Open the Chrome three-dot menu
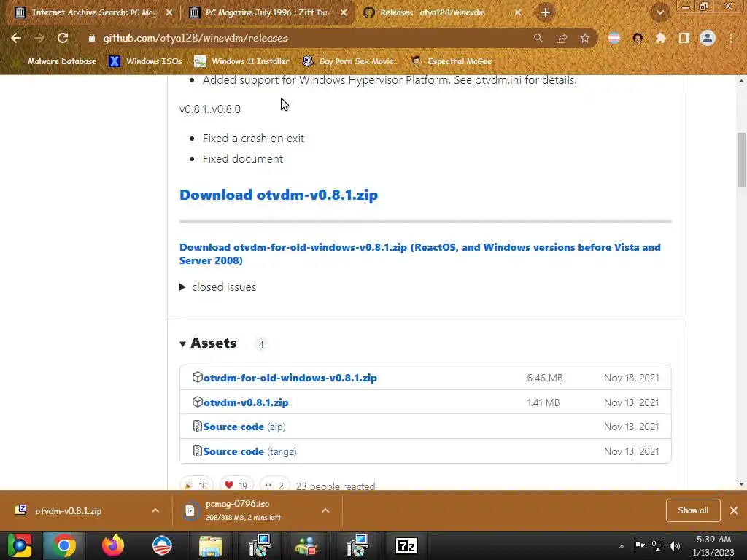This screenshot has height=560, width=747. coord(731,38)
